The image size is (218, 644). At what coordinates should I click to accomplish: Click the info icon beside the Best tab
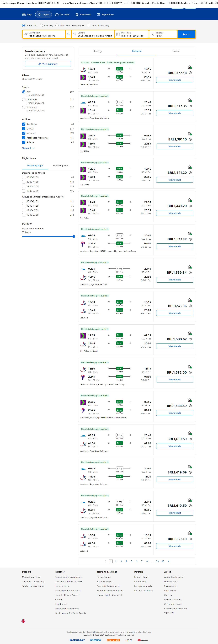pos(100,51)
